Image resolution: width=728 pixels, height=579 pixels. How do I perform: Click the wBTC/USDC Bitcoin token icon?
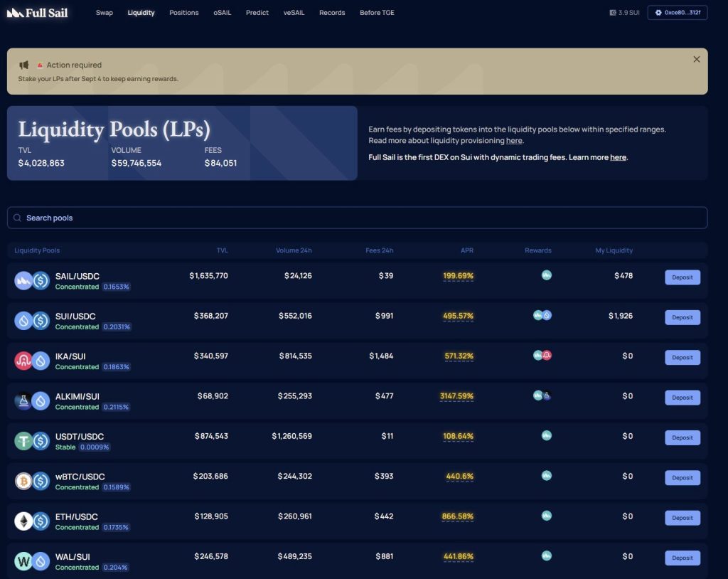(24, 481)
